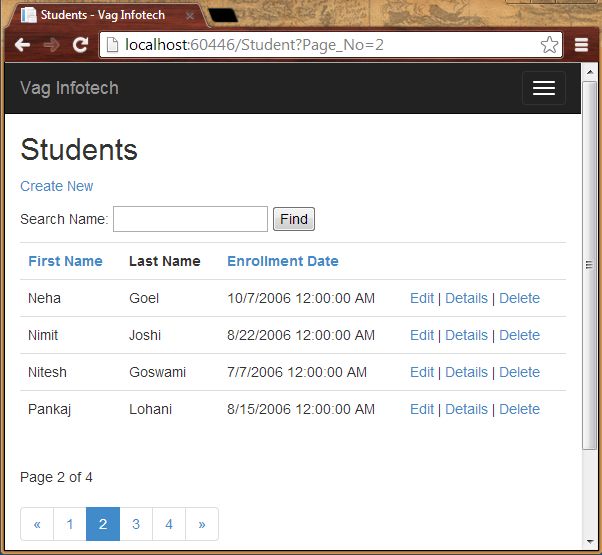Open a new browser tab

[223, 16]
